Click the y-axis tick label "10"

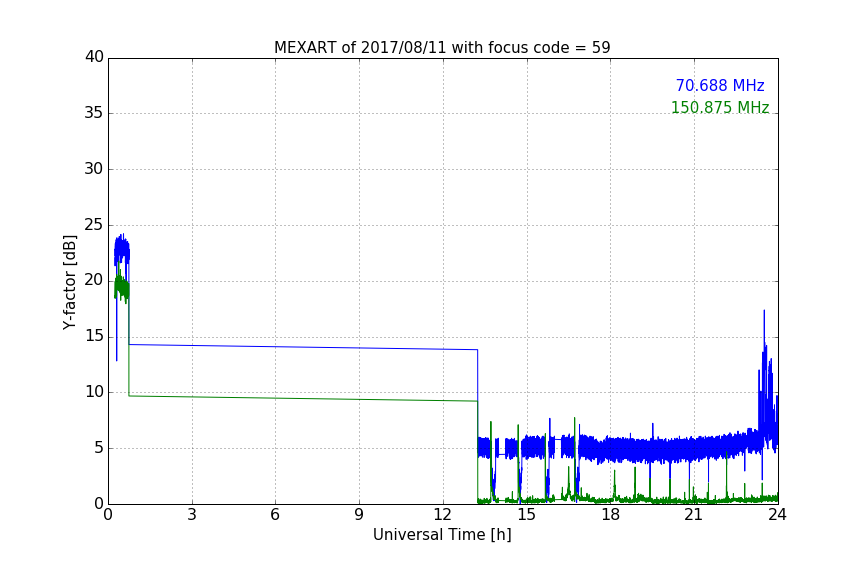[94, 392]
